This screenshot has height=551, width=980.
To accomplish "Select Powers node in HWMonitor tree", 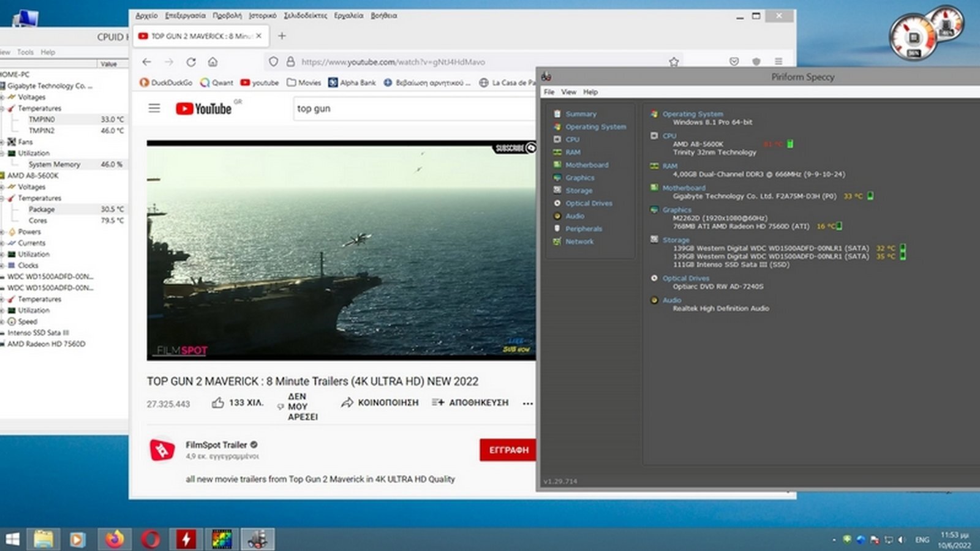I will pos(29,232).
